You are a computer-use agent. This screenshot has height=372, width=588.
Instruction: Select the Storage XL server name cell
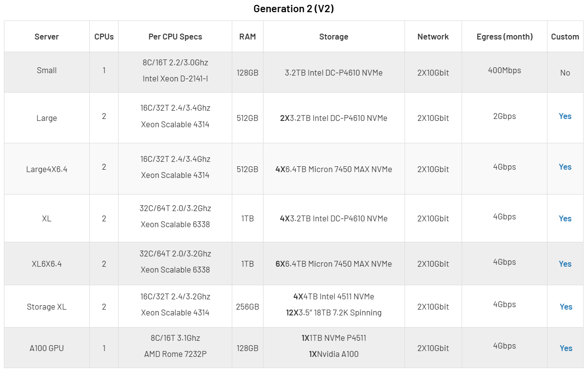(47, 307)
